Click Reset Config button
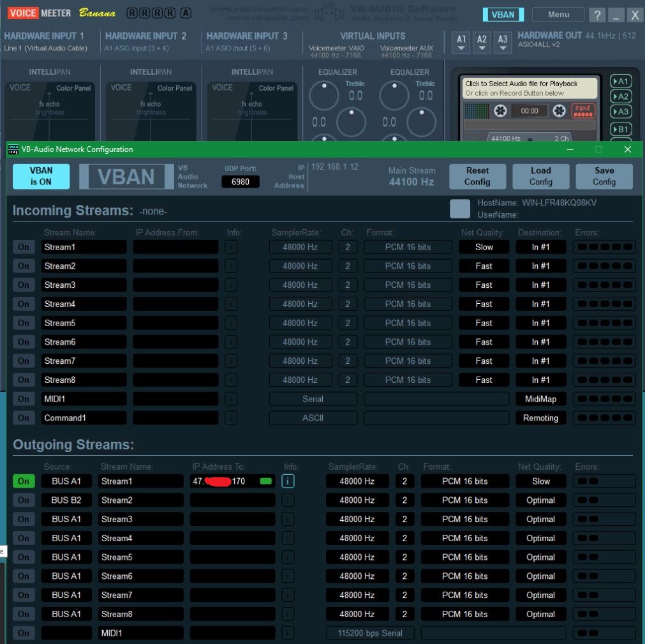This screenshot has width=645, height=644. [477, 177]
